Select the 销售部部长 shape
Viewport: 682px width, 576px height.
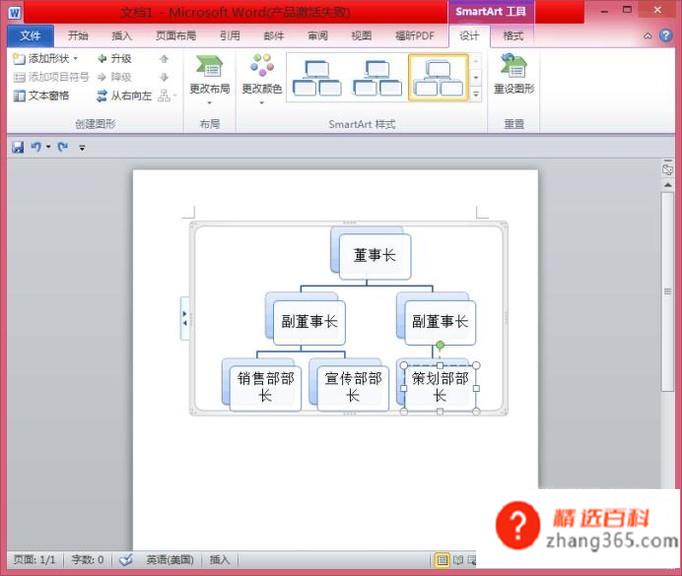[265, 388]
